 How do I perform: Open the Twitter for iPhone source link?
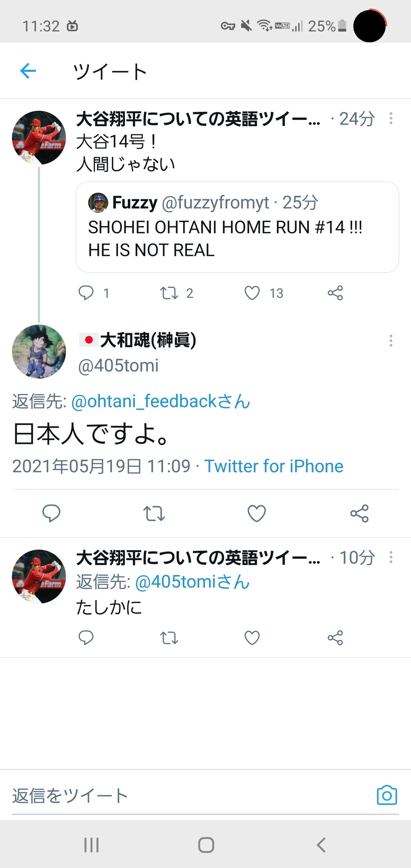[x=274, y=466]
